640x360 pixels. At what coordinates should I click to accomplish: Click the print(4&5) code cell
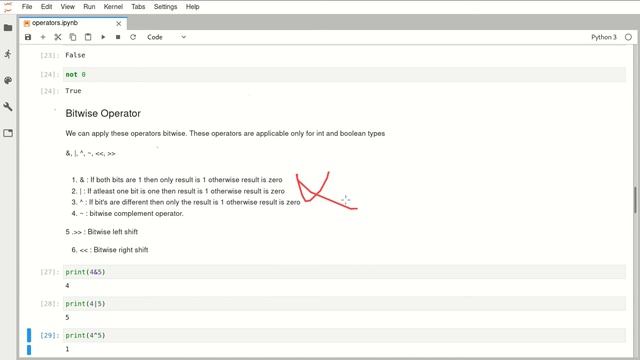click(344, 272)
